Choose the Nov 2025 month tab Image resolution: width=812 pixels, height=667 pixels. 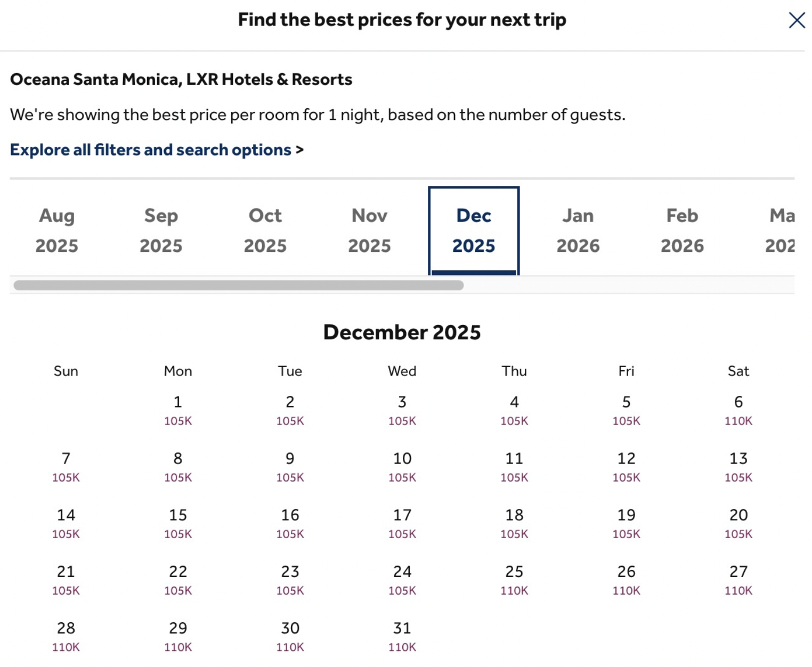[x=369, y=230]
